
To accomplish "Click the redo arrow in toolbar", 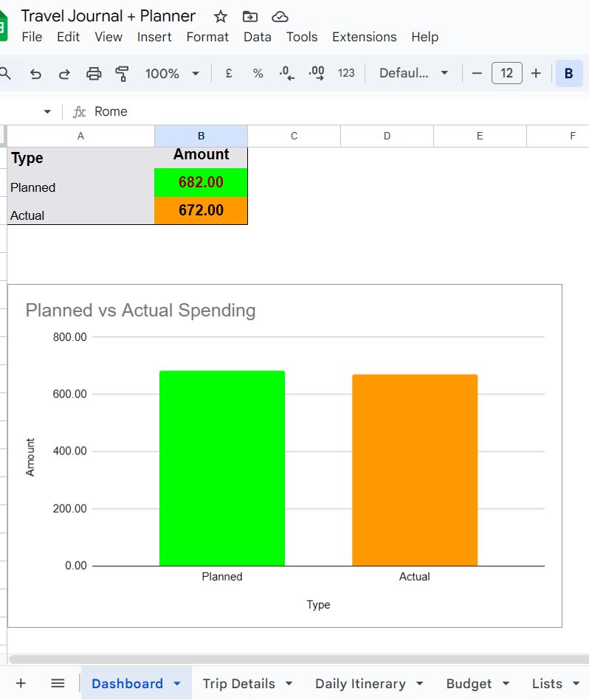I will (64, 73).
